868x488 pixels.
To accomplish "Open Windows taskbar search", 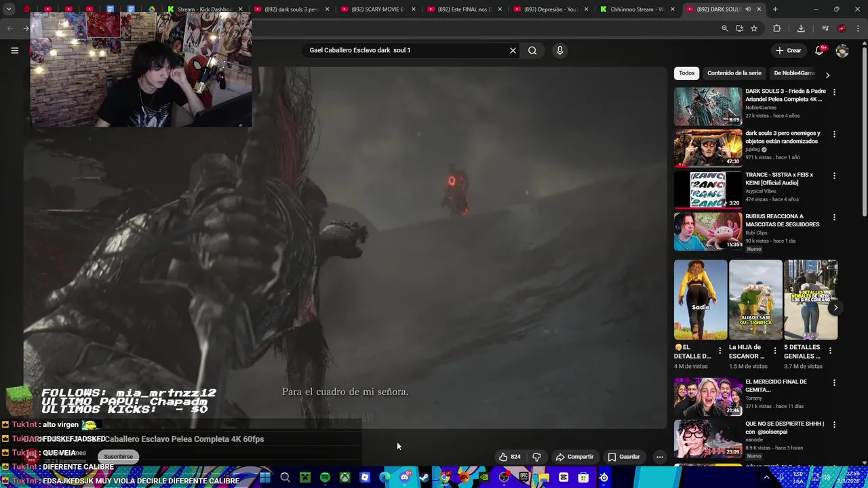I will [285, 477].
